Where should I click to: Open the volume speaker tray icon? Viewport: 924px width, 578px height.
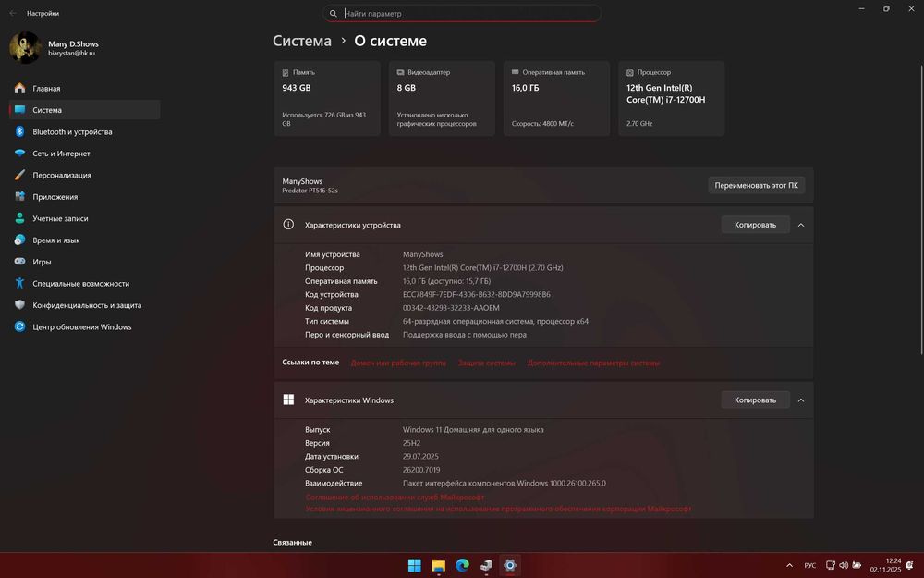pos(844,565)
